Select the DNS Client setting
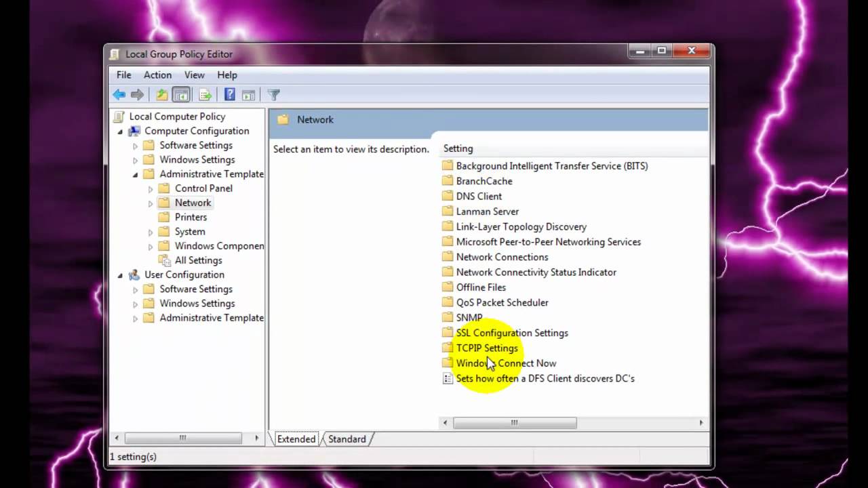The width and height of the screenshot is (868, 488). point(479,196)
